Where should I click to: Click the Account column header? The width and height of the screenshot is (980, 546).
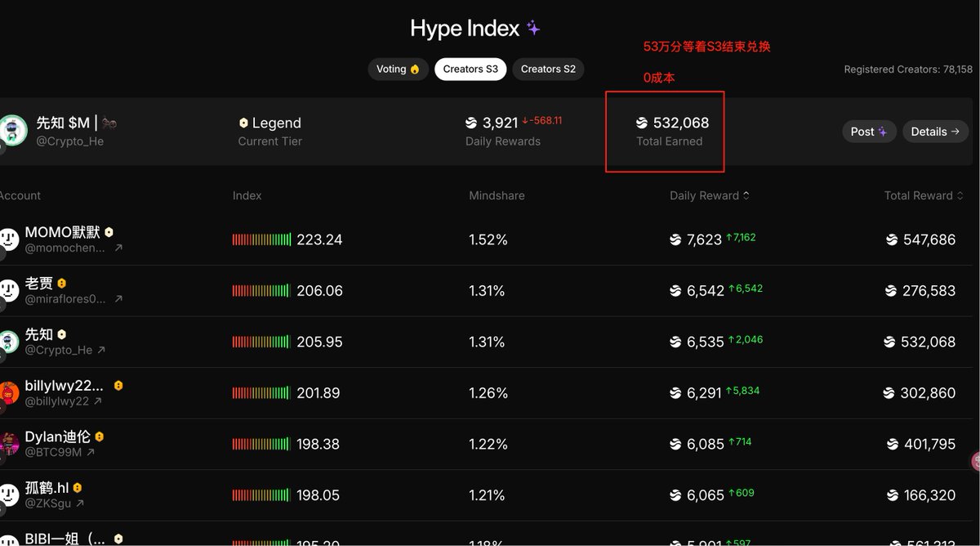[x=20, y=195]
